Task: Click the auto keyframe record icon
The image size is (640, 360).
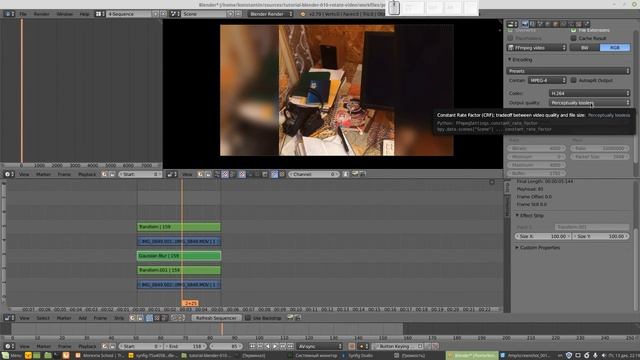Action: tap(351, 346)
